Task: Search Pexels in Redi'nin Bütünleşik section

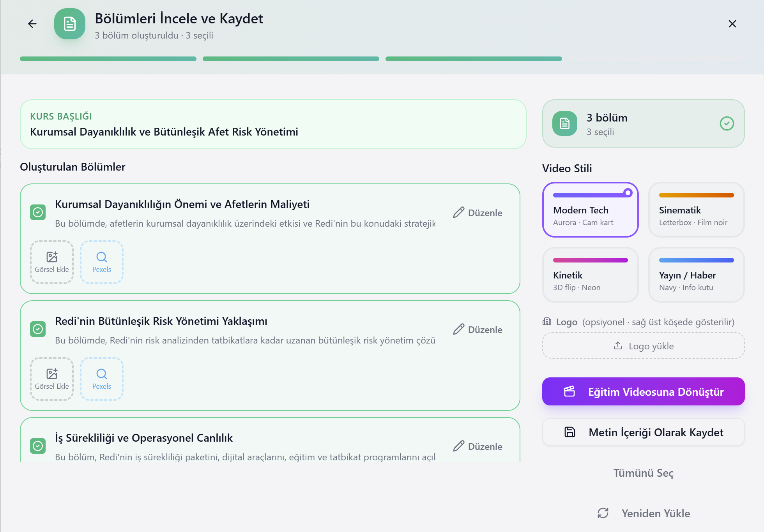Action: [102, 379]
